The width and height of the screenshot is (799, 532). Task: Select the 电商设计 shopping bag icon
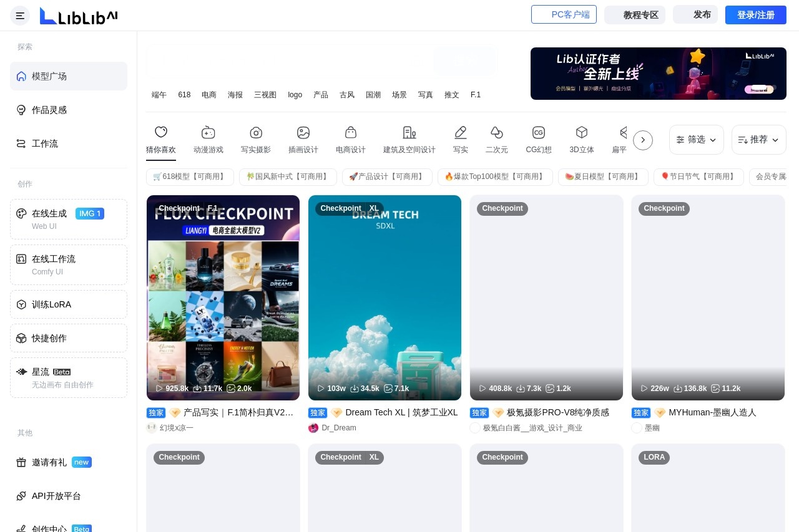(351, 132)
